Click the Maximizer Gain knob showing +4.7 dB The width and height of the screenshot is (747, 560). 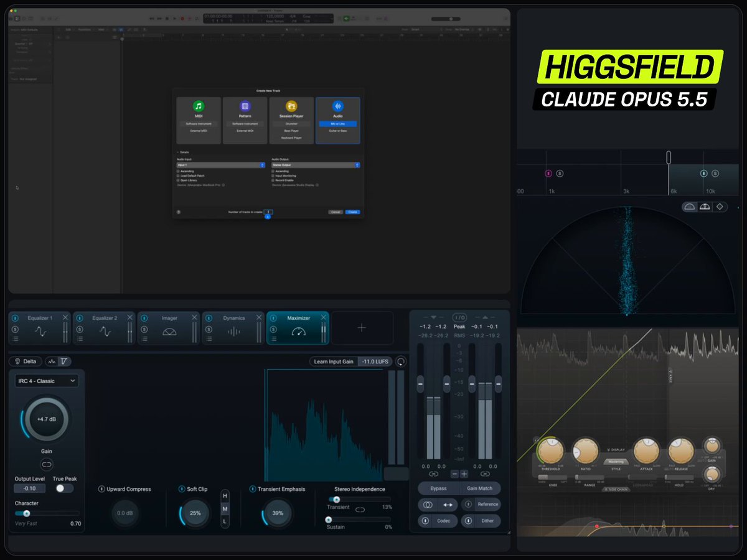tap(47, 419)
